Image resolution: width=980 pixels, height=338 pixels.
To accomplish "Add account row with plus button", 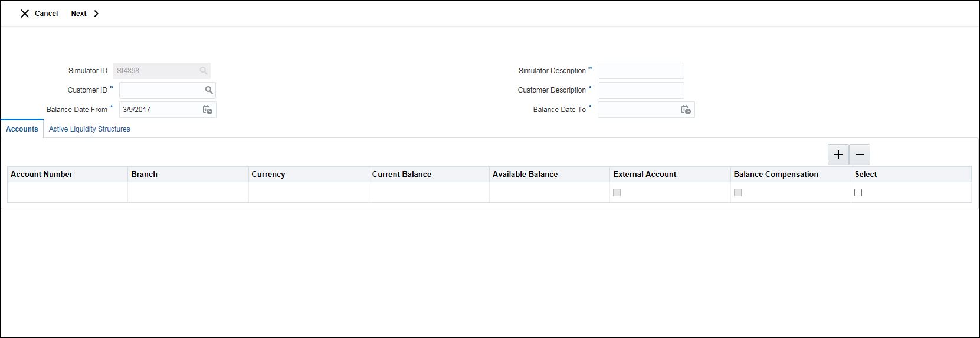I will (838, 155).
